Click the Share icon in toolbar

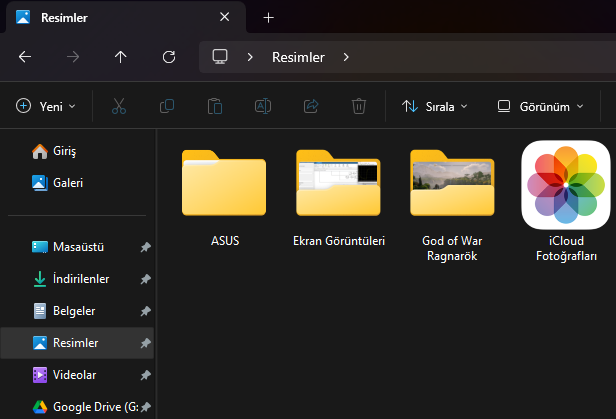[311, 106]
